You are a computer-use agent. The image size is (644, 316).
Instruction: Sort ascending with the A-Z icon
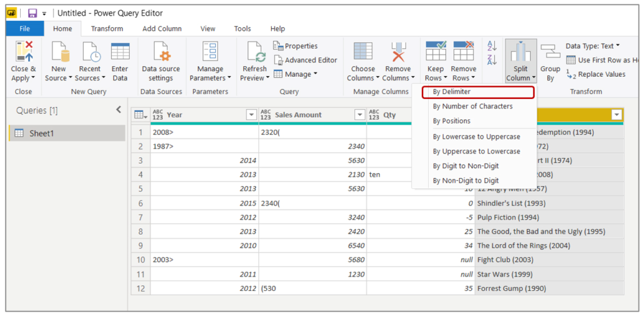point(492,46)
